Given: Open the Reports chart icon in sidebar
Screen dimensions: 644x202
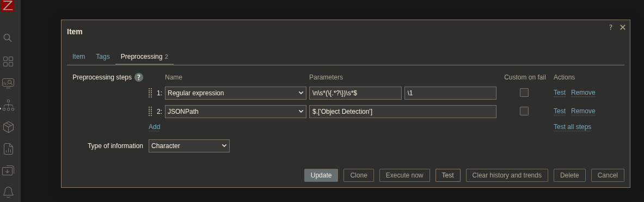Looking at the screenshot, I should click(x=8, y=149).
